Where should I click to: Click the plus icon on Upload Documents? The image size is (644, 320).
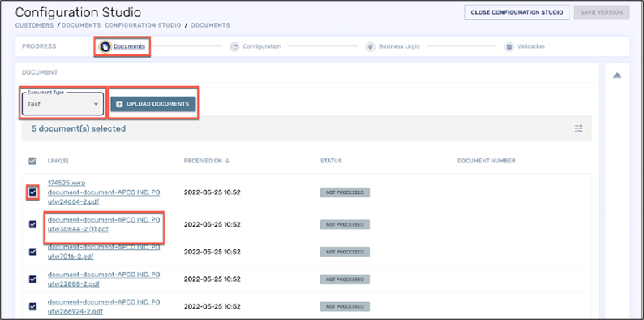coord(119,104)
